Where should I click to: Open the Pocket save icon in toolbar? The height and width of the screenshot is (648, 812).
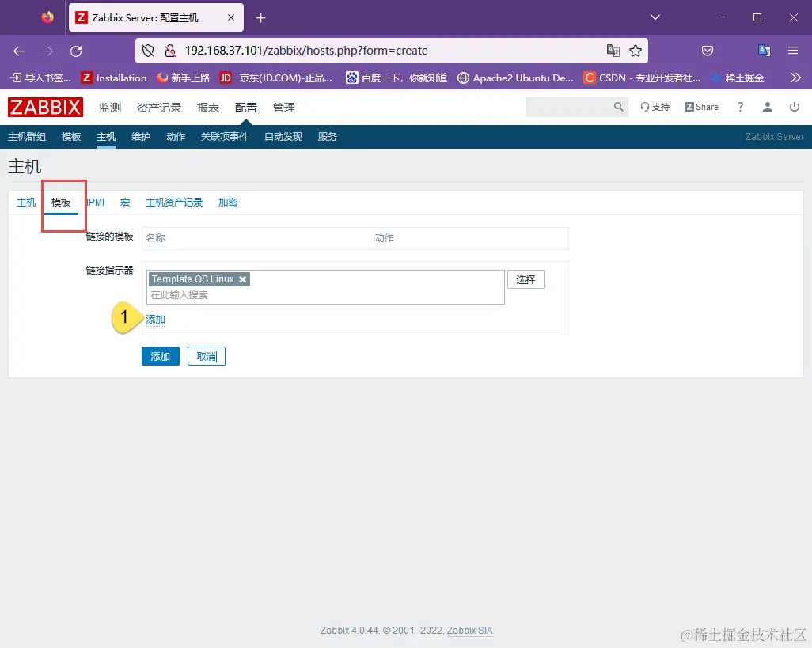pos(708,50)
